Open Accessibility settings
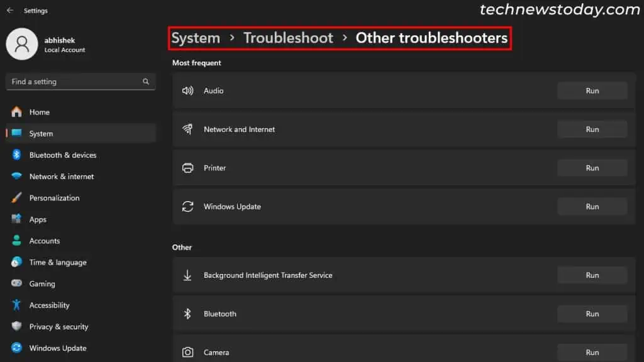Image resolution: width=644 pixels, height=362 pixels. (81, 305)
